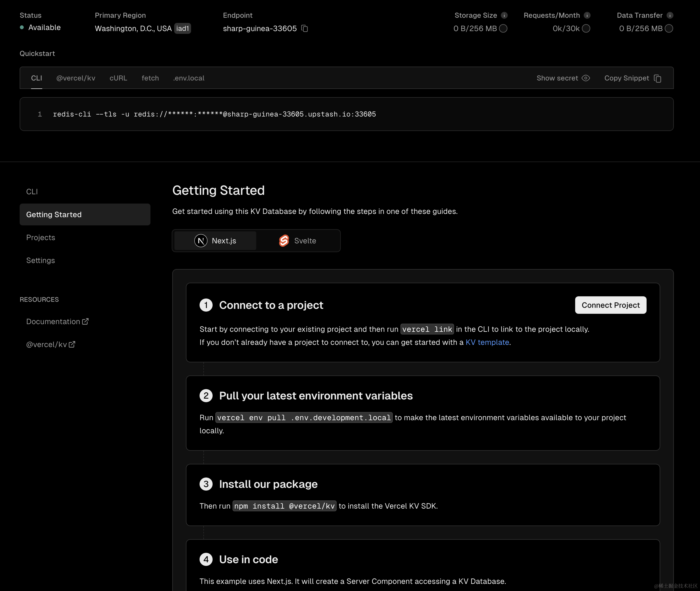Image resolution: width=700 pixels, height=591 pixels.
Task: Switch to the @vercel/kv quickstart tab
Action: coord(76,78)
